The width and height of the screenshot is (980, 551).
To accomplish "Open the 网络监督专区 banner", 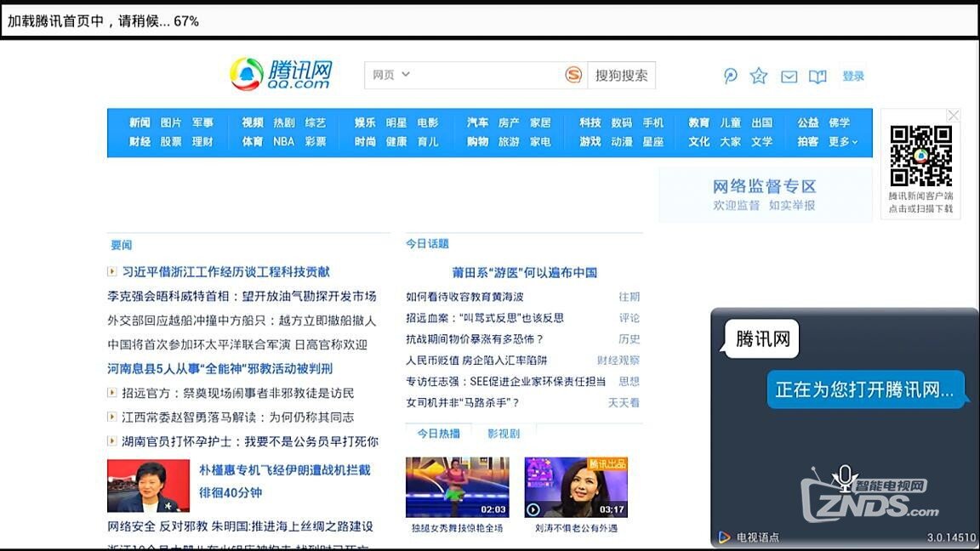I will point(765,195).
